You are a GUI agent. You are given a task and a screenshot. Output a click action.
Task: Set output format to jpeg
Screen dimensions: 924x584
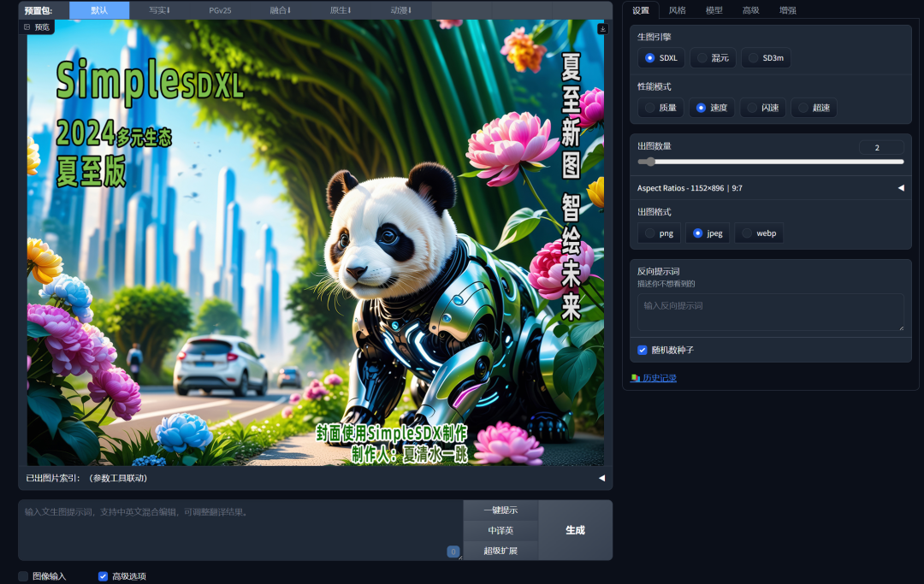click(708, 233)
